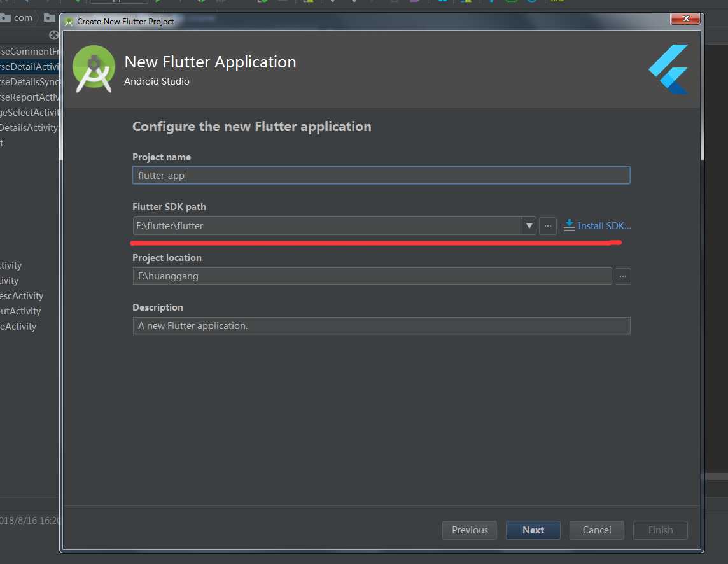728x564 pixels.
Task: Click the Android Studio logo icon
Action: click(x=94, y=69)
